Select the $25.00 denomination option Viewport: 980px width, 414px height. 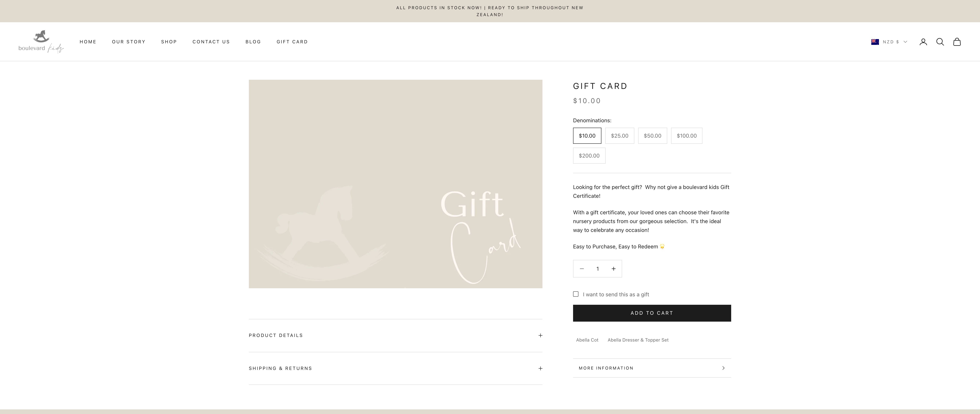[619, 135]
